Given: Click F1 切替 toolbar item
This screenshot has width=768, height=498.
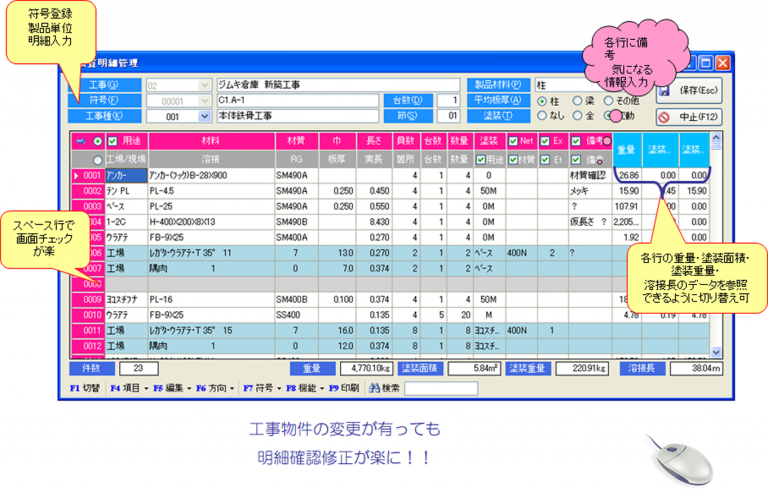Looking at the screenshot, I should click(85, 388).
